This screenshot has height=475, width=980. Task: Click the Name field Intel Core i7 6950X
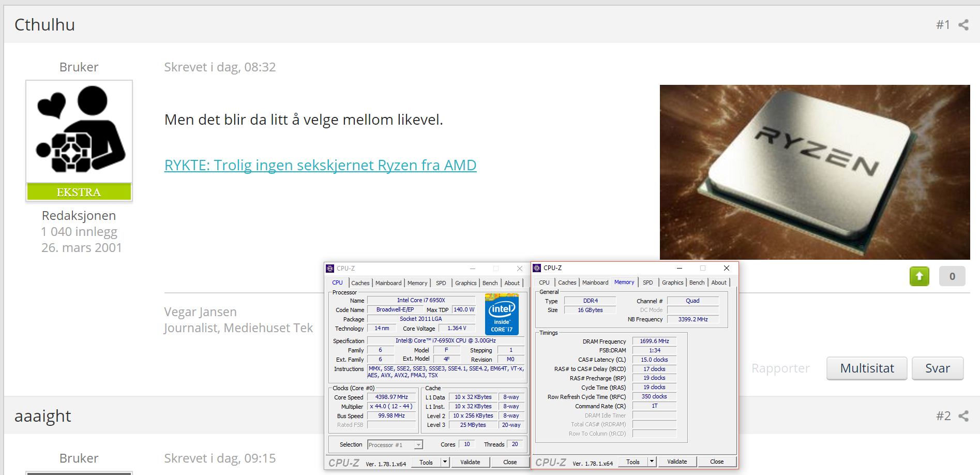(x=421, y=301)
